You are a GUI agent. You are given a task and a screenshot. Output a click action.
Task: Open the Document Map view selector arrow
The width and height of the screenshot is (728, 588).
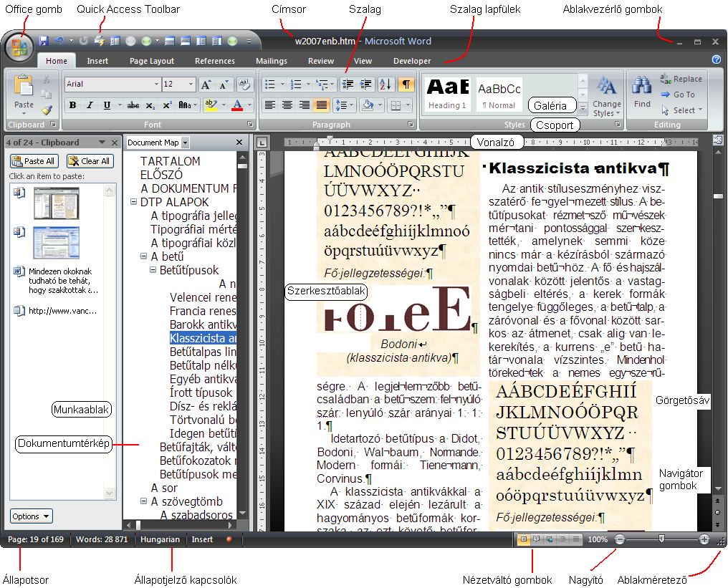tap(186, 143)
